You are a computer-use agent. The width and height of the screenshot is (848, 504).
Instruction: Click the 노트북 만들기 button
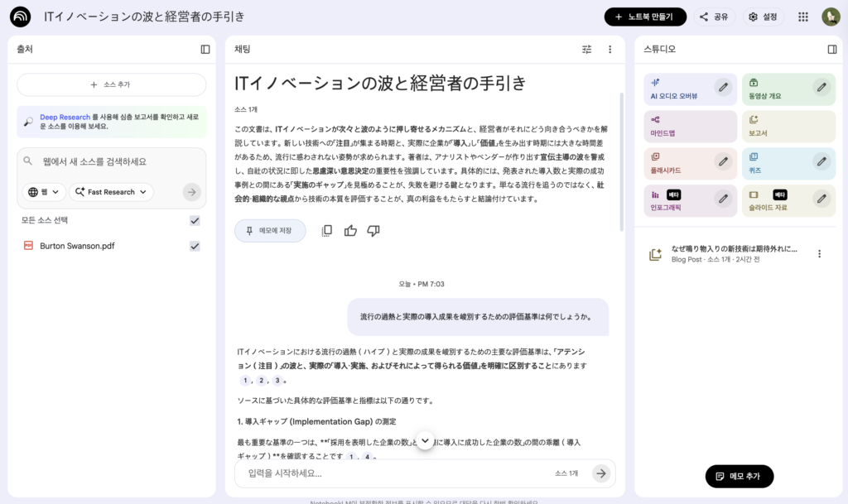[x=644, y=17]
